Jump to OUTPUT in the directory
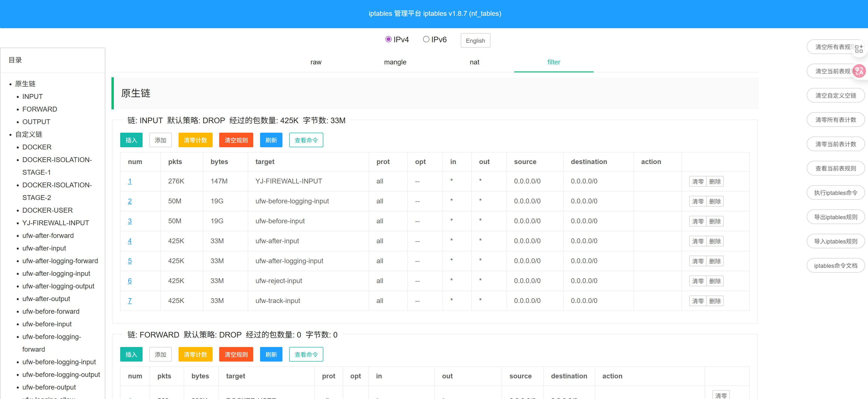This screenshot has width=868, height=399. tap(36, 121)
